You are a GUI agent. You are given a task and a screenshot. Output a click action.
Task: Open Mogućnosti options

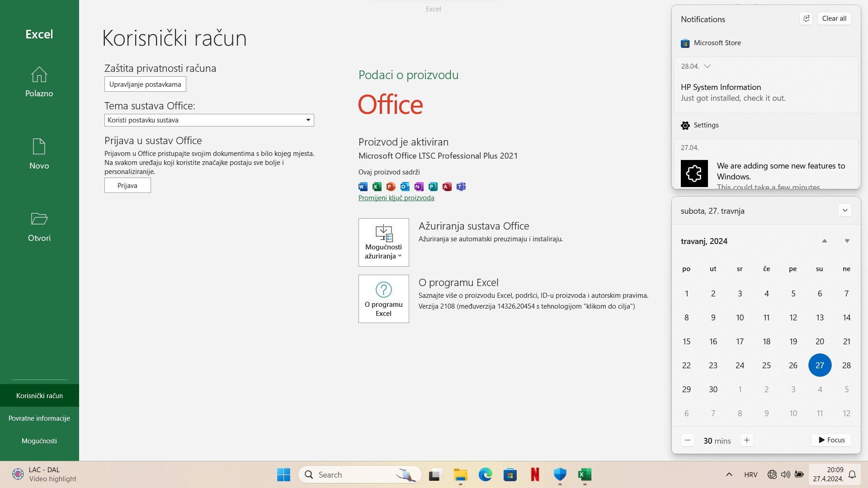[39, 441]
